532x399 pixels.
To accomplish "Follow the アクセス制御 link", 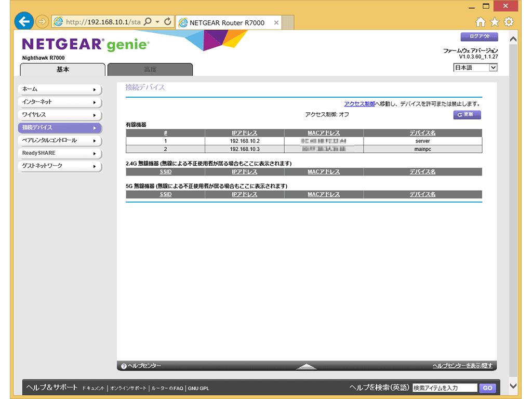I will click(x=359, y=104).
